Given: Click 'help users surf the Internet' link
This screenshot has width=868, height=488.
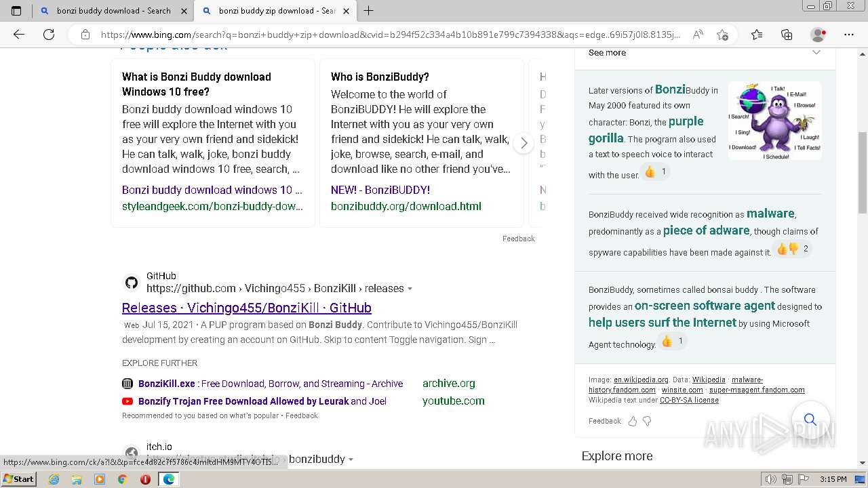Looking at the screenshot, I should click(662, 323).
